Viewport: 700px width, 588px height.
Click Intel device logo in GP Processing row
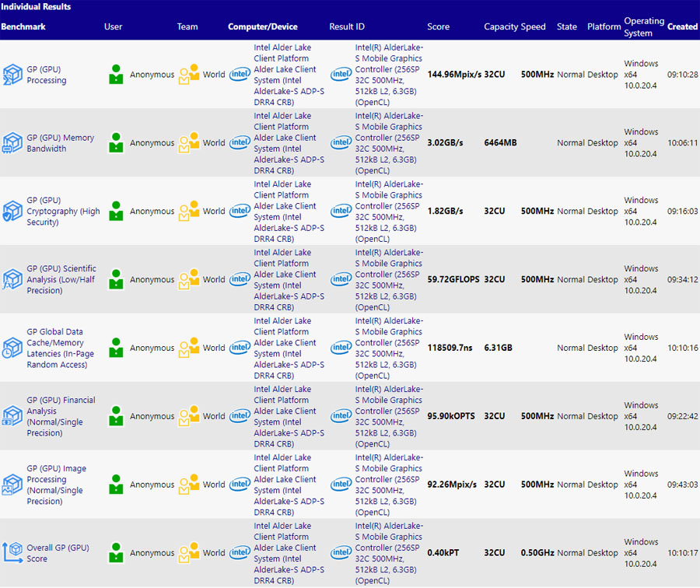click(x=240, y=74)
